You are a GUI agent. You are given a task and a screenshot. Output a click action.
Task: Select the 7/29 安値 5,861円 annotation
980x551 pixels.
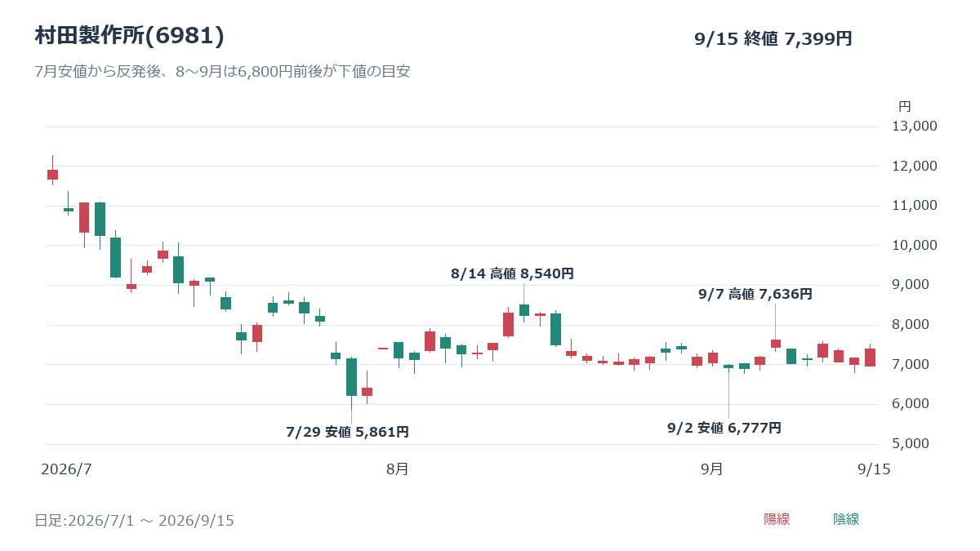pos(348,432)
